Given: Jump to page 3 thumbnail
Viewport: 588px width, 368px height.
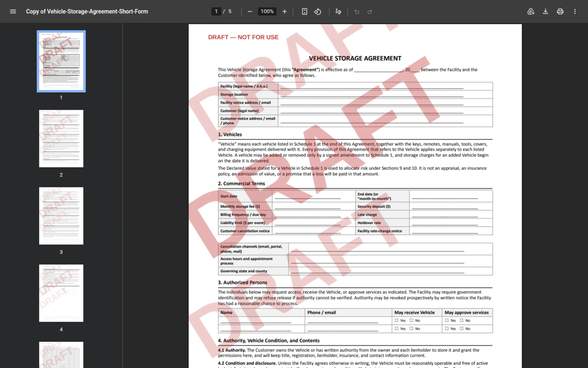Looking at the screenshot, I should pos(61,216).
